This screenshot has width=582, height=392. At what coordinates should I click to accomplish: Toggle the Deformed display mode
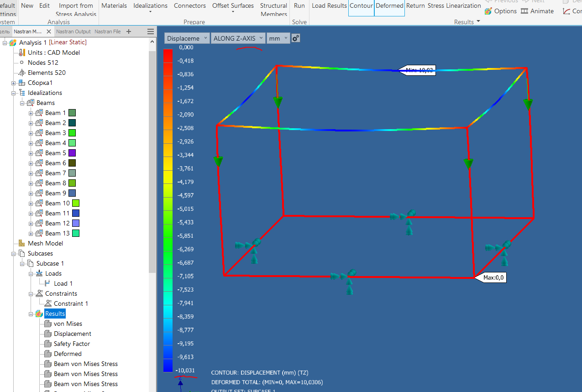pos(389,5)
